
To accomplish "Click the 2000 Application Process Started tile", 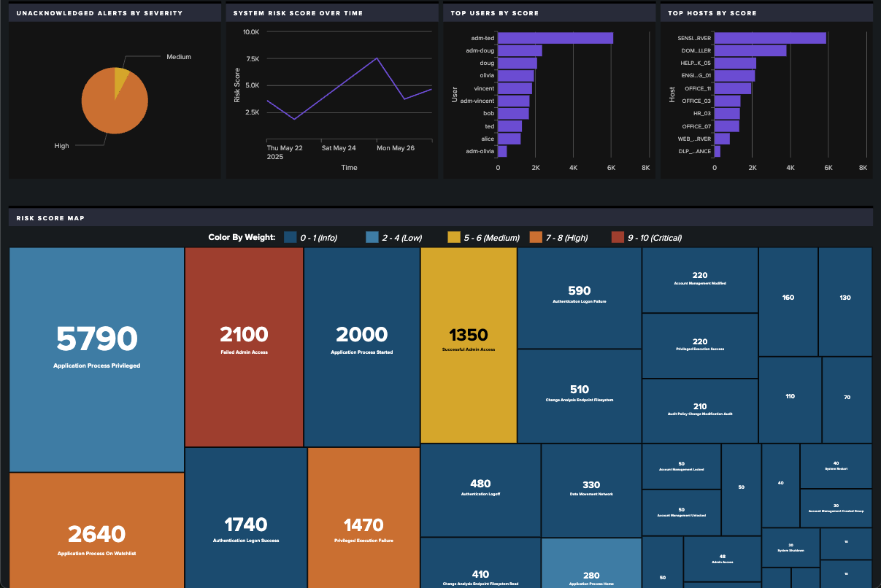I will [362, 347].
